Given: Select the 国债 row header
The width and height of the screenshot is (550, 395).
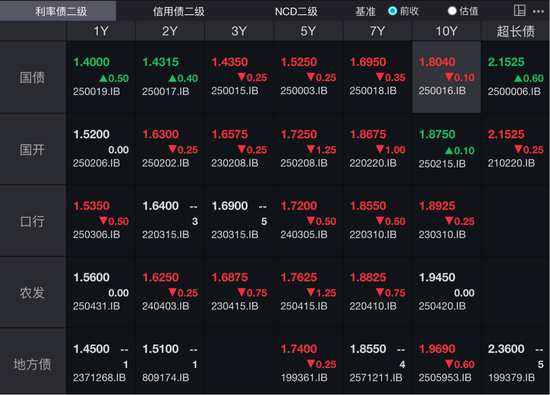Looking at the screenshot, I should pos(33,77).
